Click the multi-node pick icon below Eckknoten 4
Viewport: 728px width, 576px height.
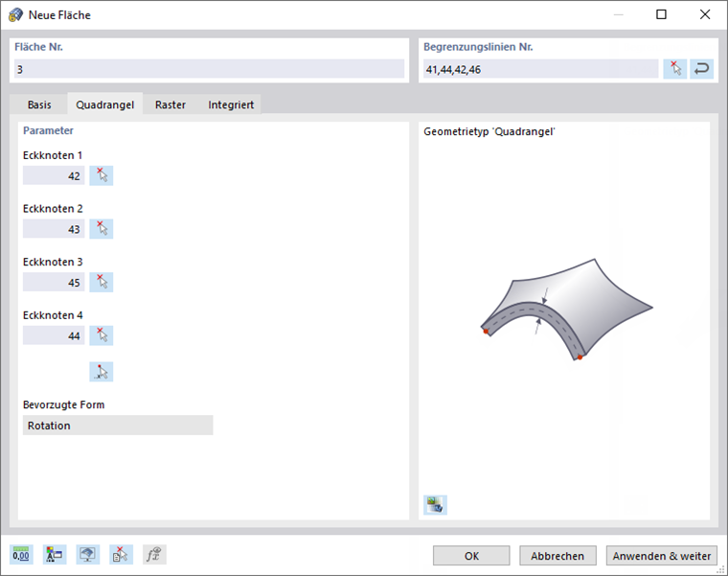(102, 372)
